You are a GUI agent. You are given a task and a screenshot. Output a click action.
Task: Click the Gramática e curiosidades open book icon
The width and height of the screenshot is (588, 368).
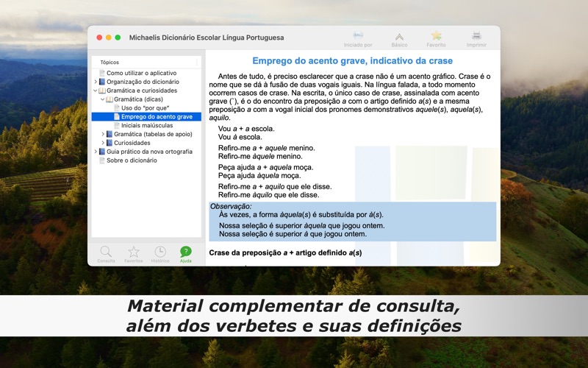pyautogui.click(x=102, y=91)
